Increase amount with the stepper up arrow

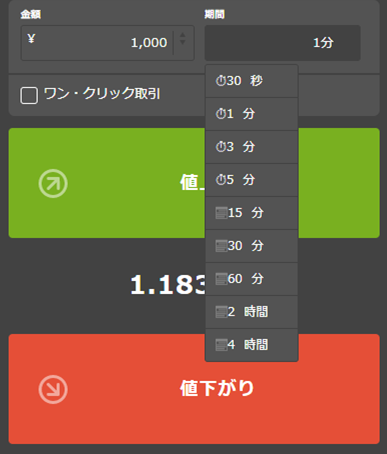click(182, 35)
